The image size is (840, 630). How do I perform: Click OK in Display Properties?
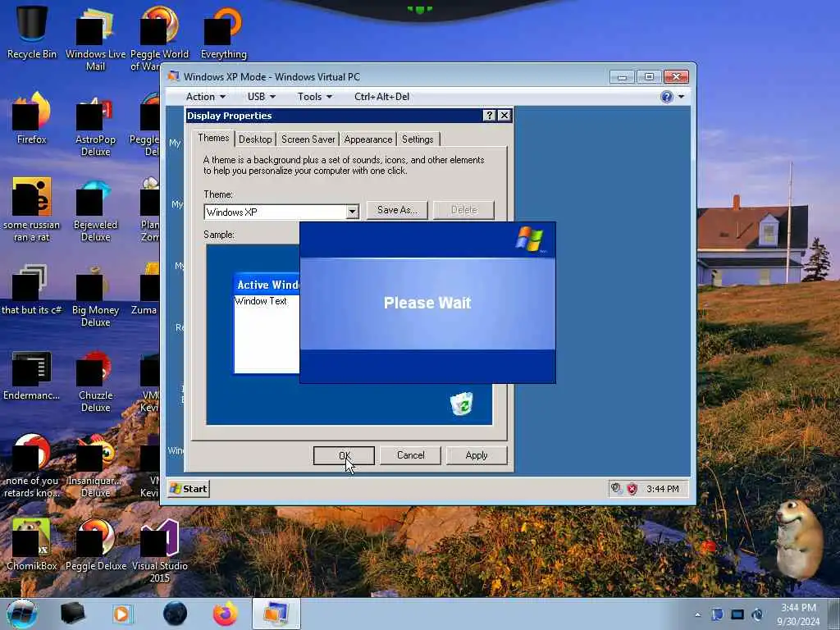(x=344, y=455)
